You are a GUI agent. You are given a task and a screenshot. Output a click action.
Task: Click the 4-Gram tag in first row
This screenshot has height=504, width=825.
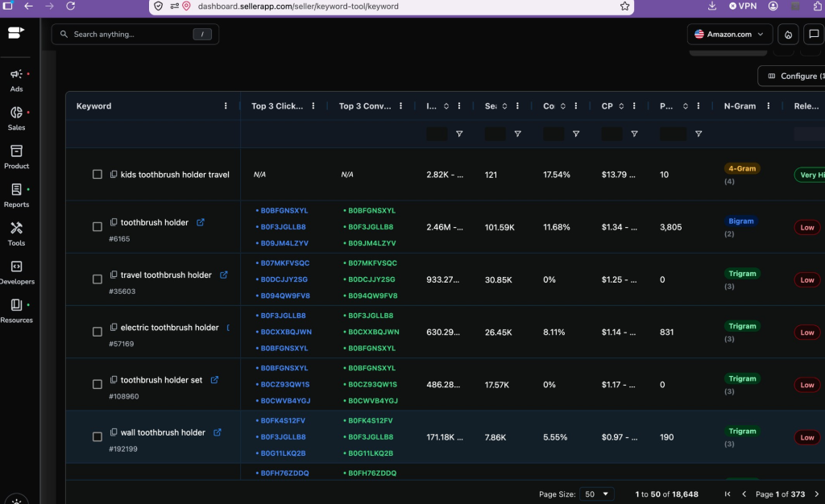pyautogui.click(x=742, y=169)
